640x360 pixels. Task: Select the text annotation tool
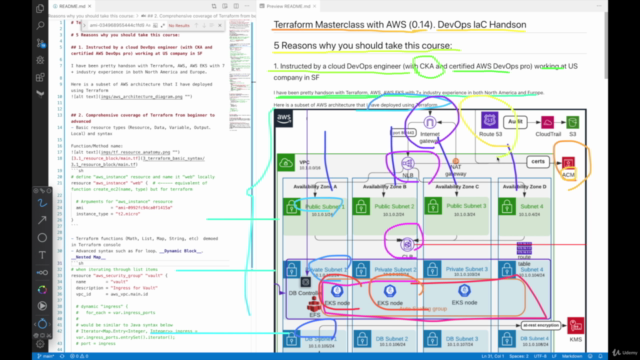click(x=42, y=255)
